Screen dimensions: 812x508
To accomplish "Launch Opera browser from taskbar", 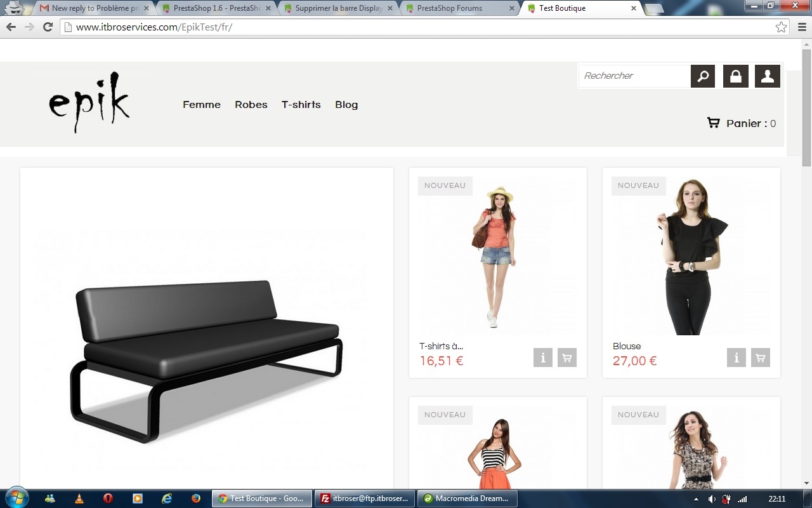I will click(x=108, y=498).
